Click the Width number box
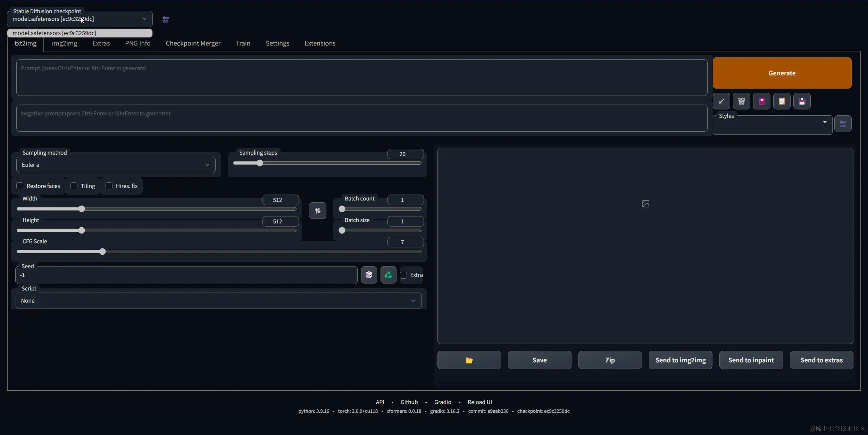868x435 pixels. coord(281,200)
